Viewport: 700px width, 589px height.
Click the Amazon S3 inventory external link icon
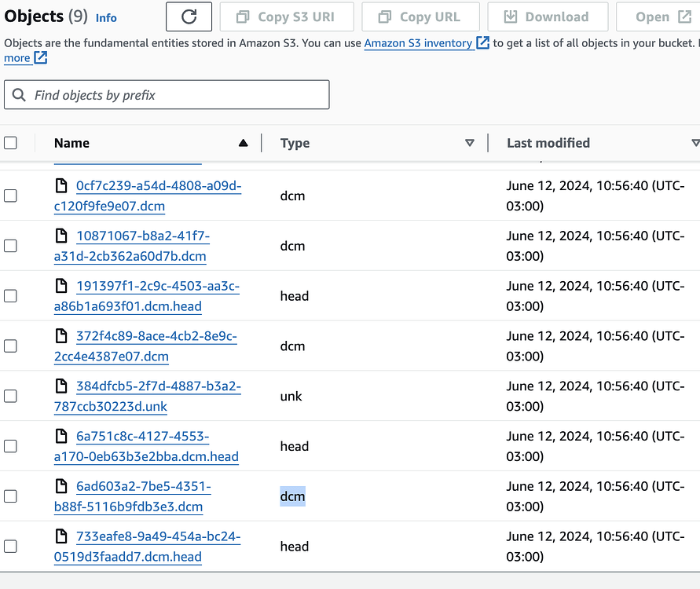pos(482,42)
